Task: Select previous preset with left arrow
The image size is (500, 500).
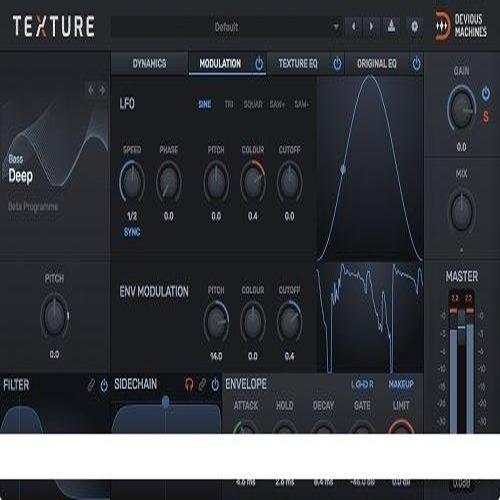Action: (353, 26)
